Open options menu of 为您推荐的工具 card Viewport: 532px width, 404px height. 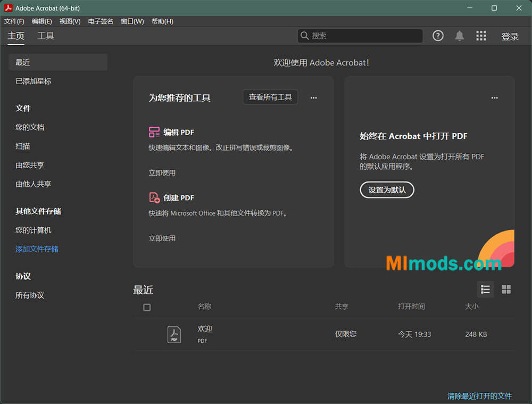point(313,98)
